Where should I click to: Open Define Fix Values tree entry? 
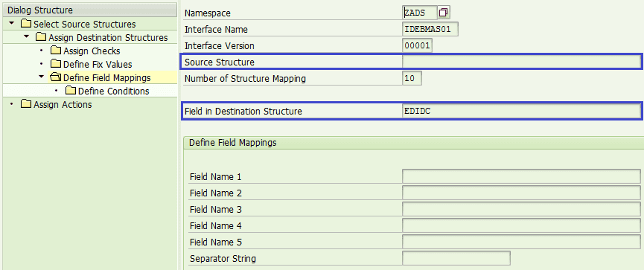pos(98,65)
